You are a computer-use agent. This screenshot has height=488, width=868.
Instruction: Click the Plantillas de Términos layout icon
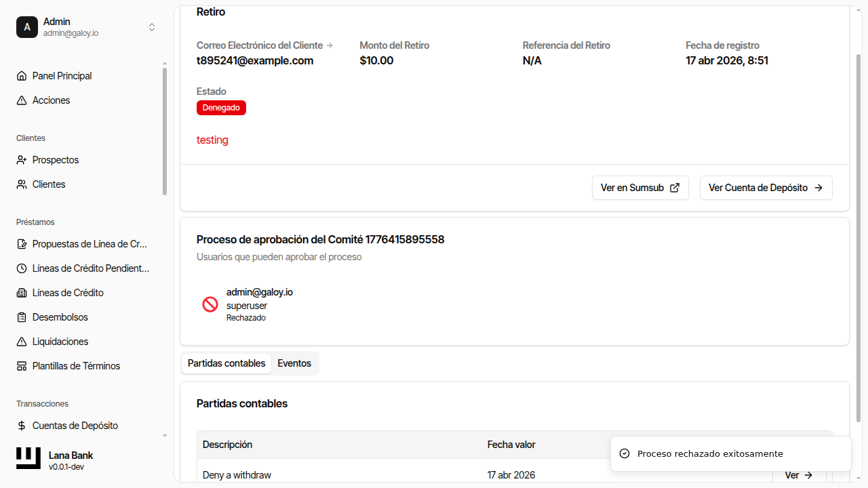click(x=22, y=366)
